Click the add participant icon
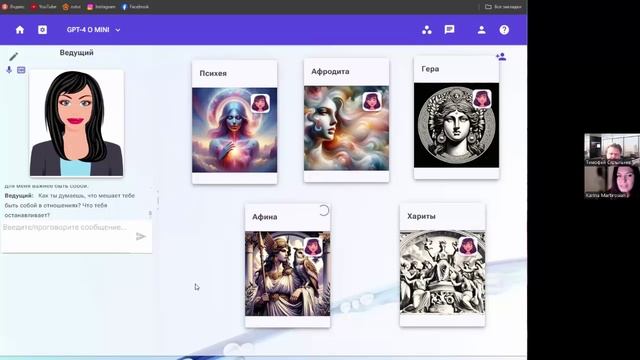Viewport: 640px width, 360px height. click(x=501, y=57)
